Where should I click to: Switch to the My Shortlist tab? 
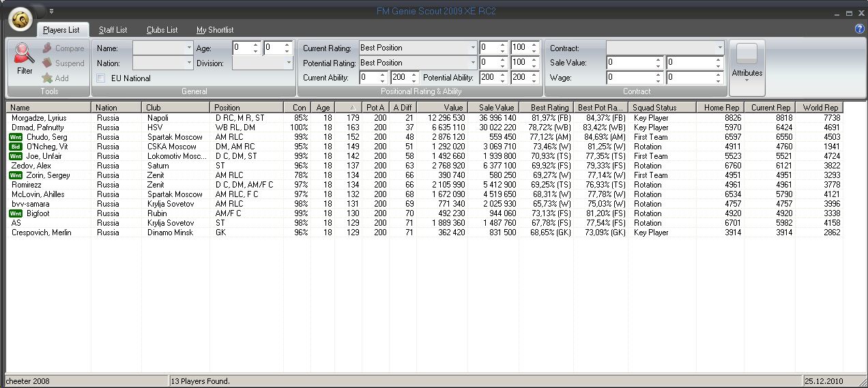(215, 30)
